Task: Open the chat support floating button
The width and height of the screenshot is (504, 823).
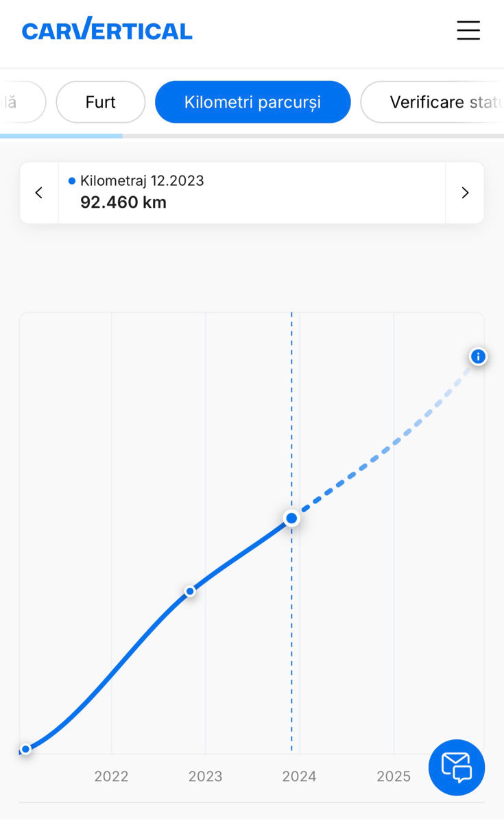Action: pos(457,767)
